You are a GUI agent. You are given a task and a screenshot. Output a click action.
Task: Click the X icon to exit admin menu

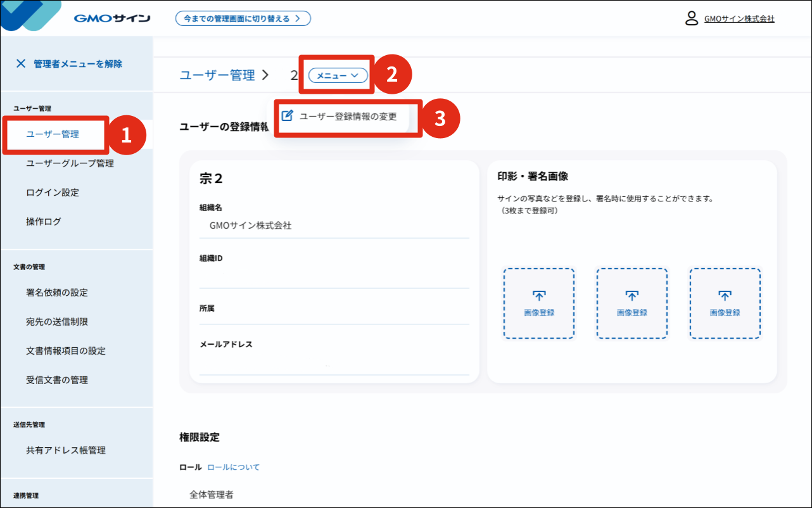pos(21,63)
